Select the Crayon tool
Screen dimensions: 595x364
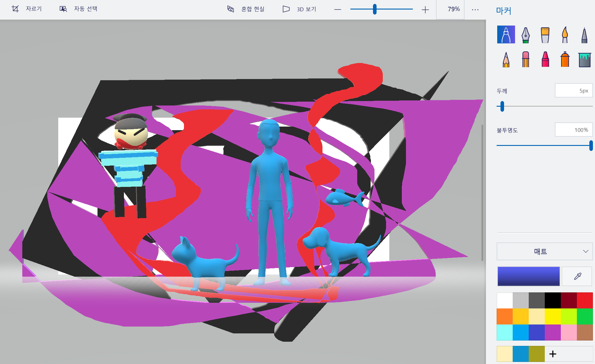pyautogui.click(x=545, y=59)
